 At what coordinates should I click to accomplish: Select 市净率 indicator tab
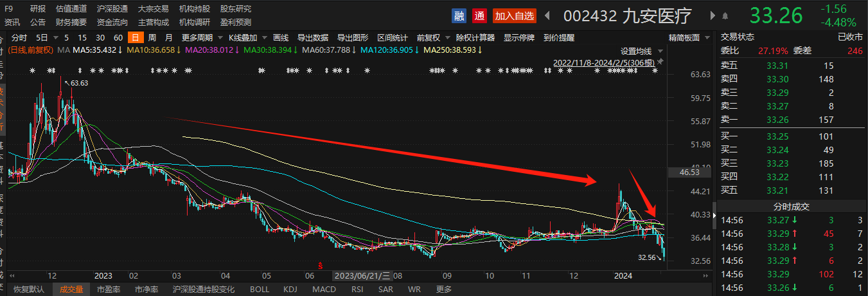(146, 290)
